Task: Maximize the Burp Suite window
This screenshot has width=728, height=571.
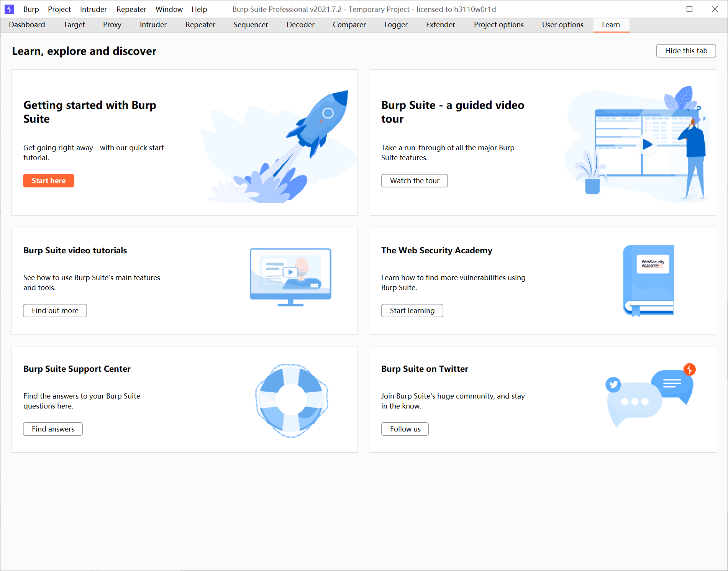Action: point(689,9)
